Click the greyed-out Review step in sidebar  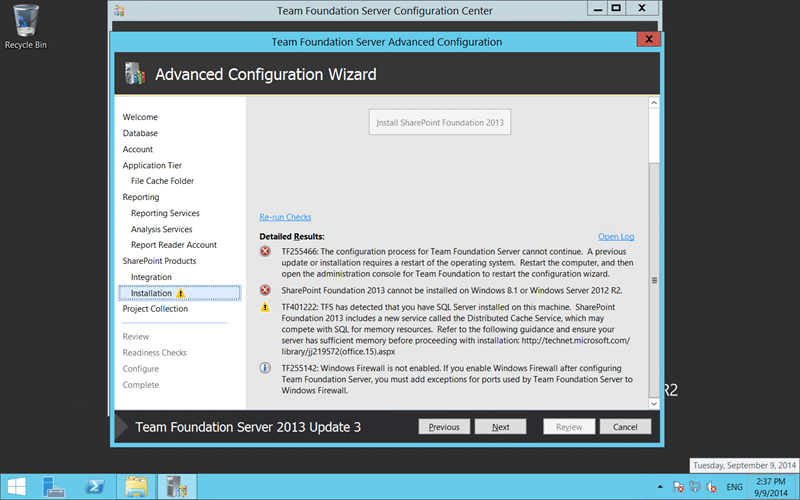click(136, 337)
